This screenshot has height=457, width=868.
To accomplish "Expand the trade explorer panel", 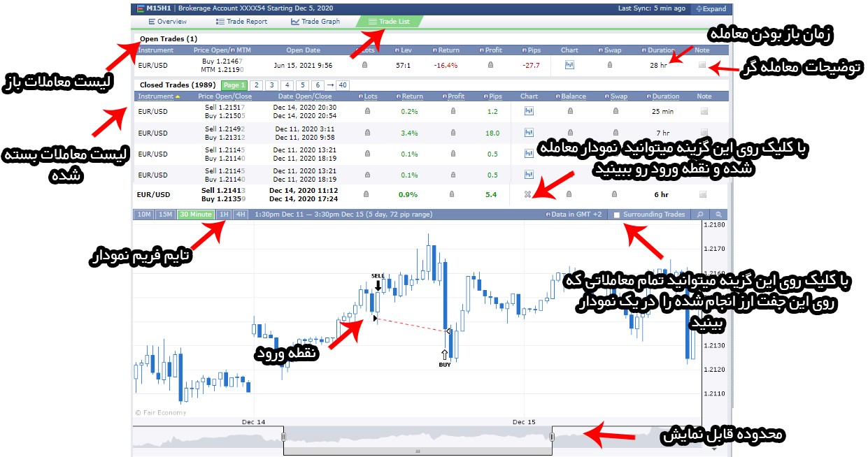I will click(x=709, y=9).
